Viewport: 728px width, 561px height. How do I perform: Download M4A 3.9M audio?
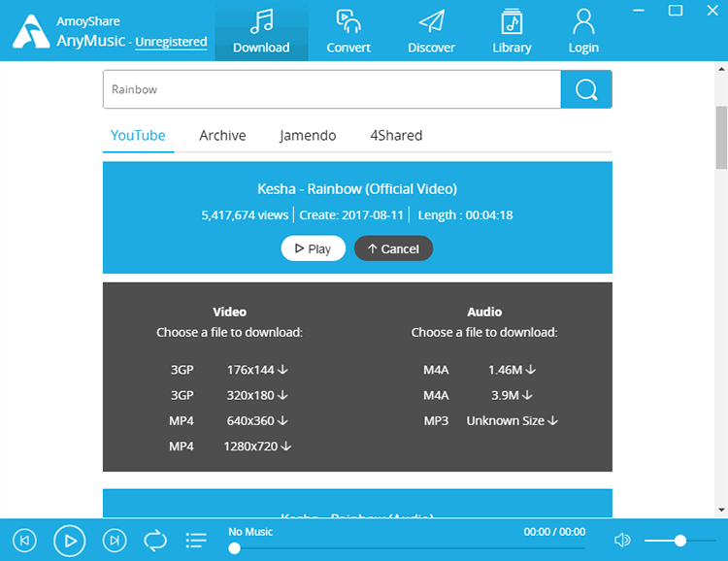click(513, 396)
